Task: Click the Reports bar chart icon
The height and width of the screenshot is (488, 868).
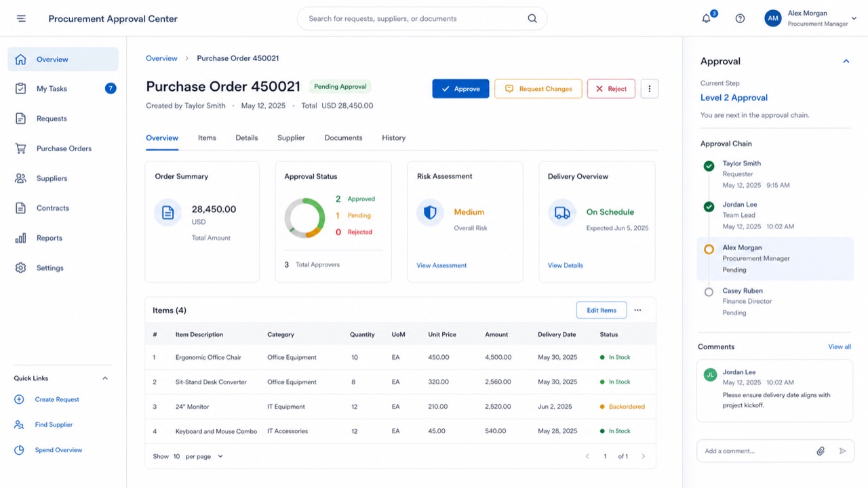Action: (21, 238)
